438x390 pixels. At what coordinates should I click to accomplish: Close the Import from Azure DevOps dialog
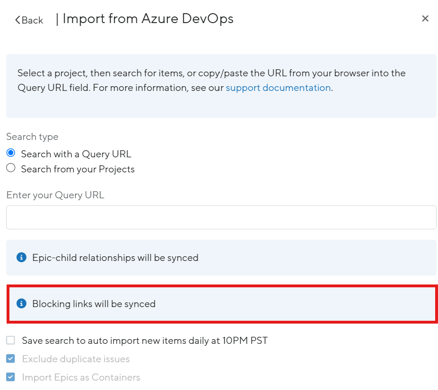click(x=425, y=18)
